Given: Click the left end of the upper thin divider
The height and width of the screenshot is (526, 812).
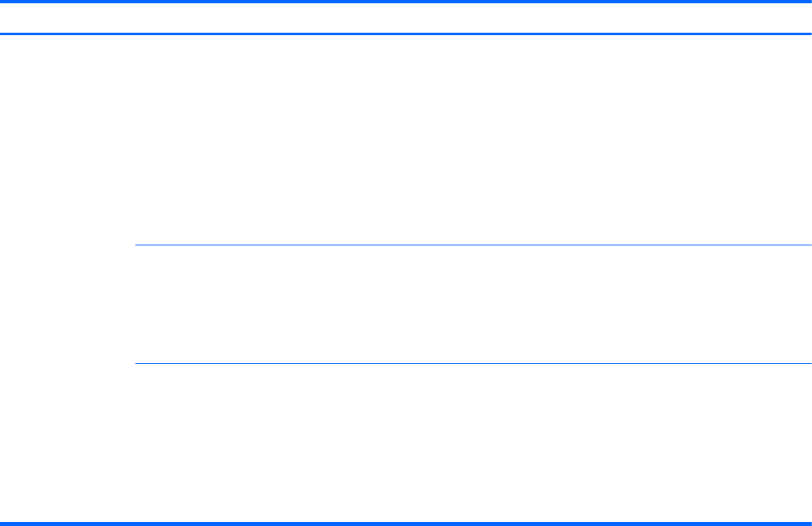Looking at the screenshot, I should pos(138,245).
